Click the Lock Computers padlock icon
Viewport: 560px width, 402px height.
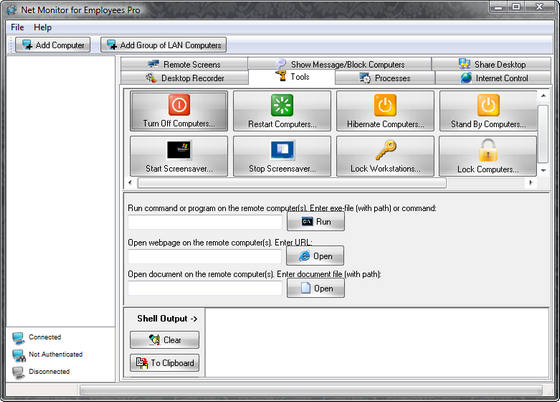[x=488, y=150]
